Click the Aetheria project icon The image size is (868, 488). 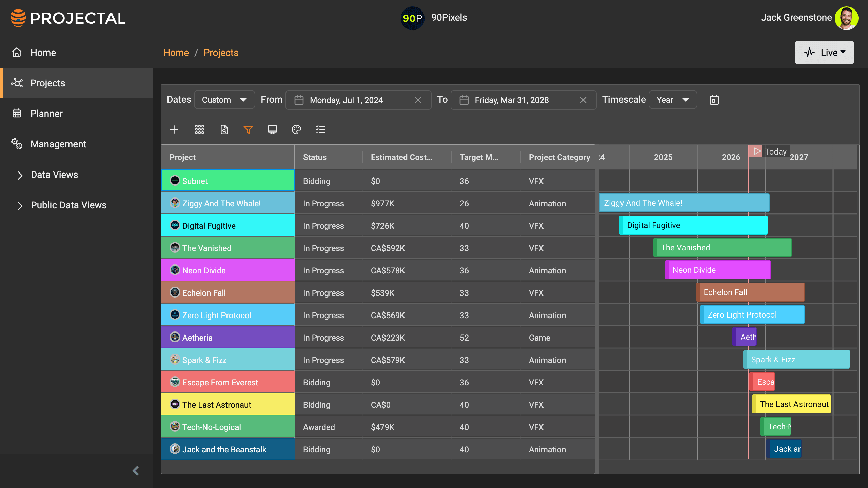pos(175,337)
